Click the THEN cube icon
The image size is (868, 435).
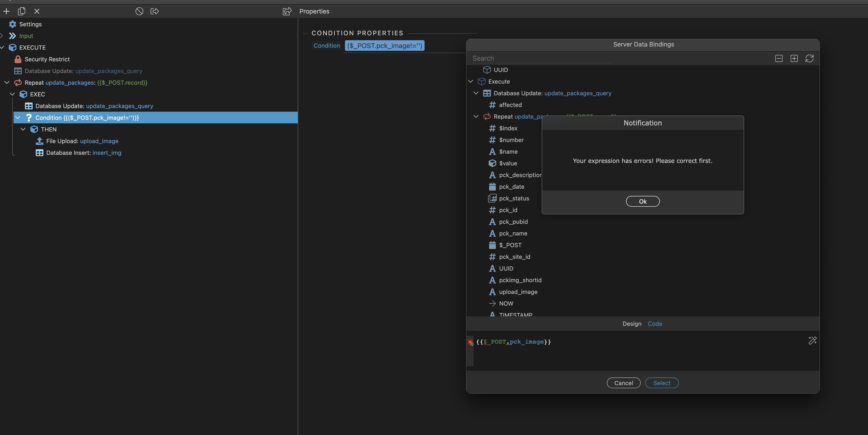(34, 129)
